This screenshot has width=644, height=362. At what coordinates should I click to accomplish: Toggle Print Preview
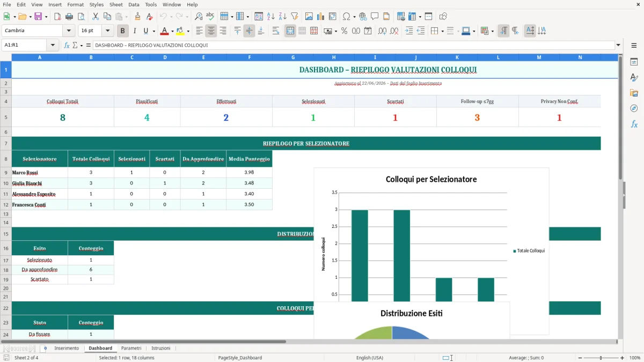pos(80,17)
